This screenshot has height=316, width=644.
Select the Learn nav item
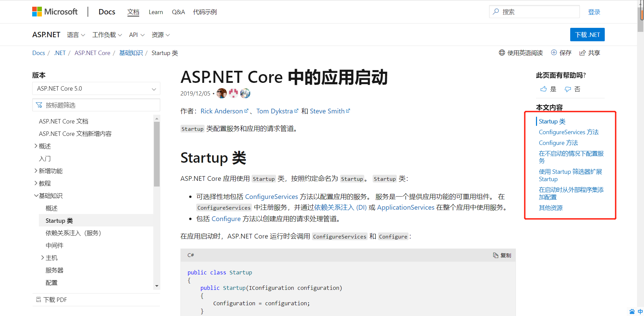[156, 12]
